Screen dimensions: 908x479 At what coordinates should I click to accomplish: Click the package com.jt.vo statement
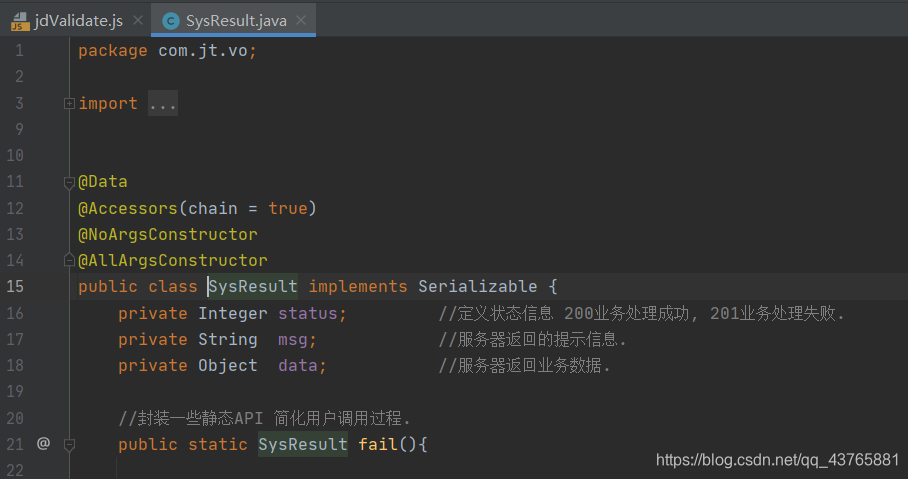(x=167, y=51)
